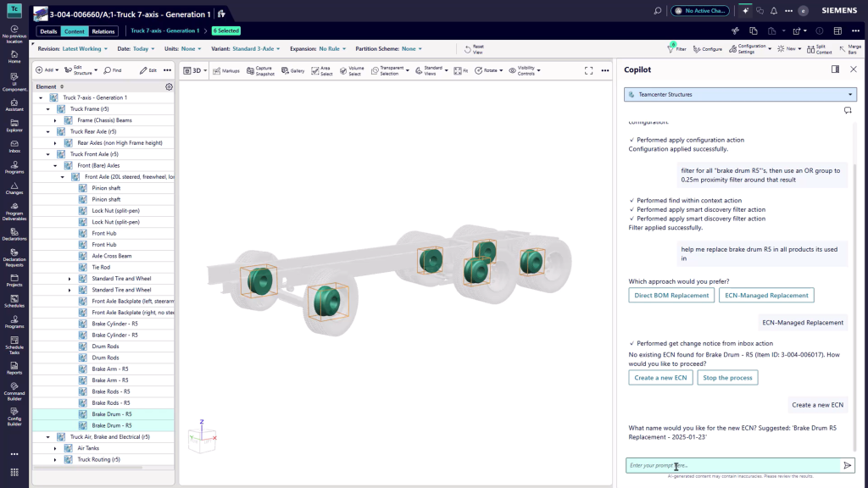Open Visibility Controls dropdown
868x488 pixels.
coord(524,71)
